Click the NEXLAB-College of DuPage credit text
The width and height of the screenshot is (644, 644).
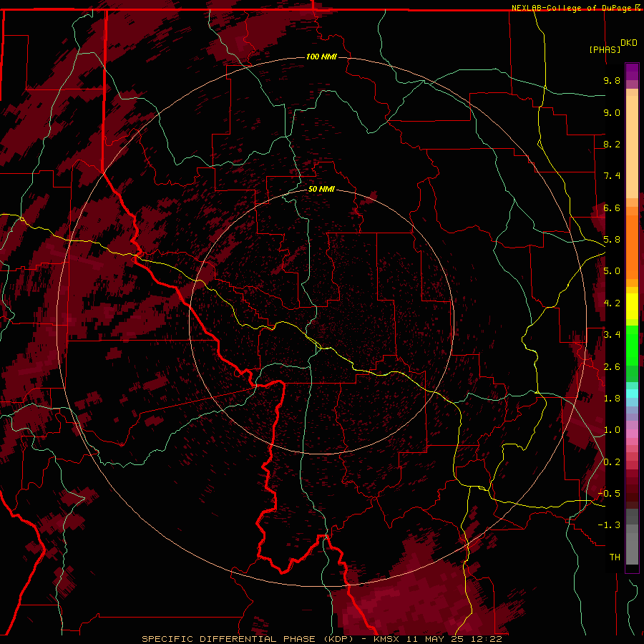[572, 8]
